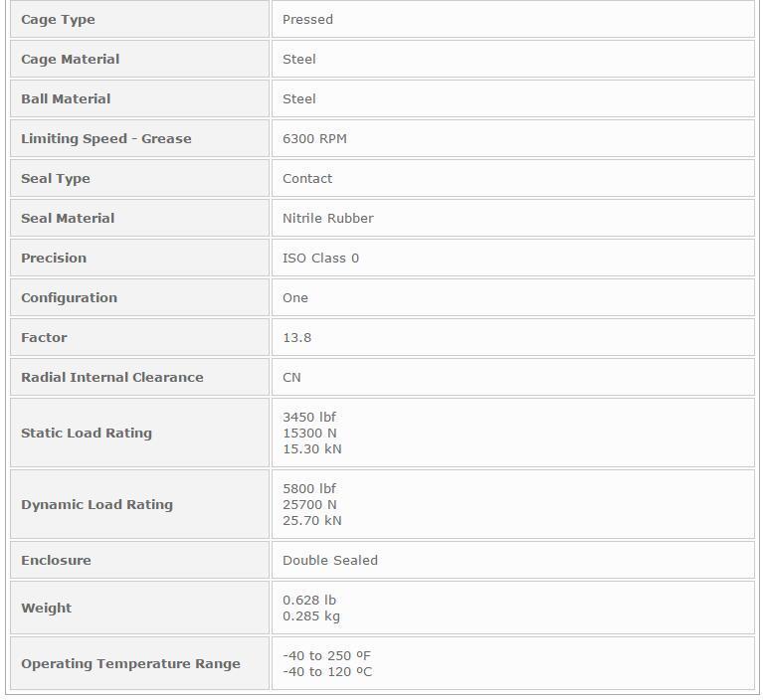Viewport: 763px width, 700px height.
Task: Click the Double Sealed enclosure value
Action: click(x=330, y=561)
